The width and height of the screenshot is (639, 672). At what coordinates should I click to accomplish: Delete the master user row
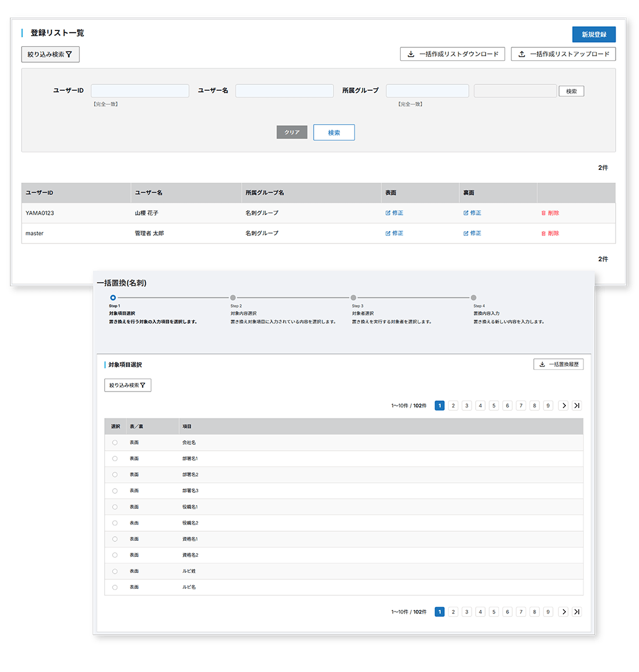click(550, 233)
